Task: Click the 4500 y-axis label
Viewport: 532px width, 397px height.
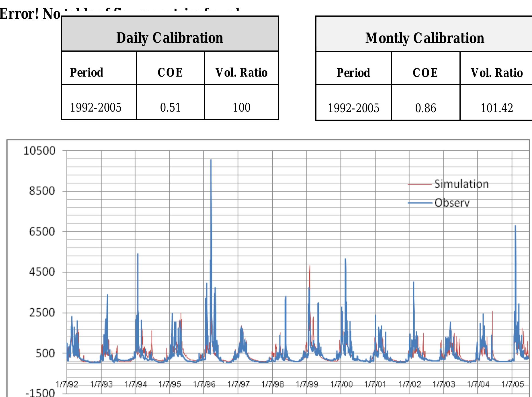Action: coord(42,272)
